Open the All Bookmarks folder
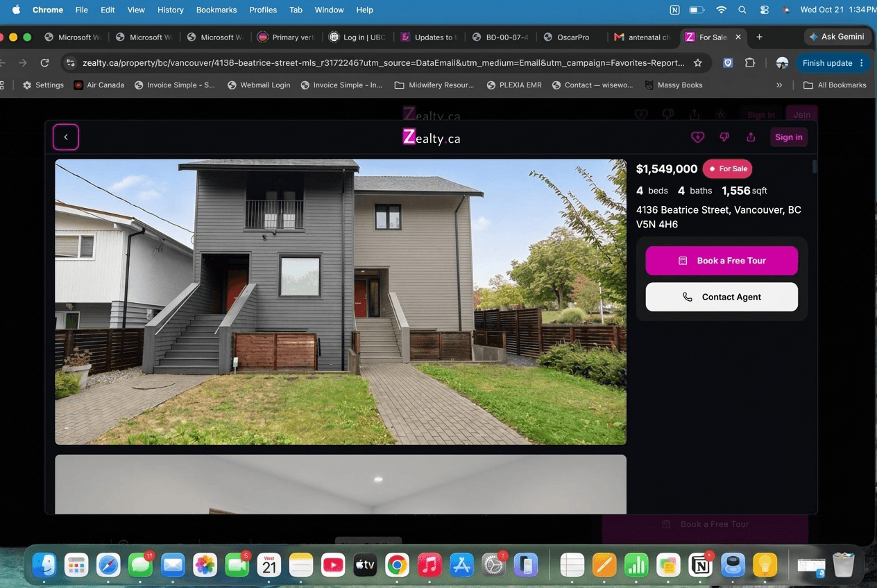Image resolution: width=877 pixels, height=588 pixels. [835, 85]
